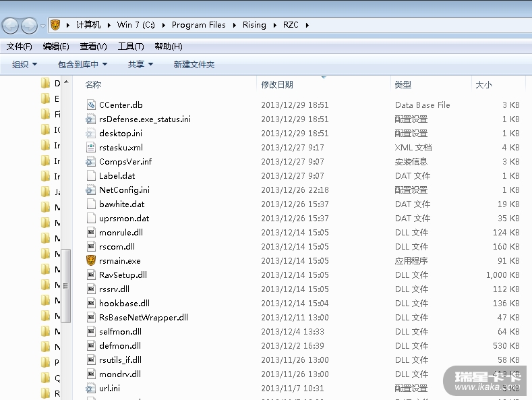Click size cell 1,000 KB
Screen dimensions: 532x400
tap(503, 275)
